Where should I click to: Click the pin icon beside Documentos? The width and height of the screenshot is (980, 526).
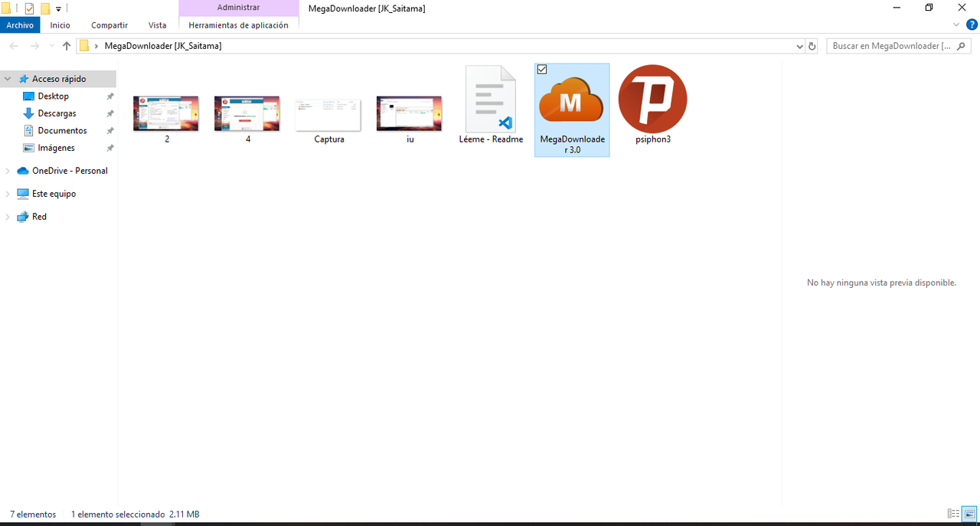point(110,131)
